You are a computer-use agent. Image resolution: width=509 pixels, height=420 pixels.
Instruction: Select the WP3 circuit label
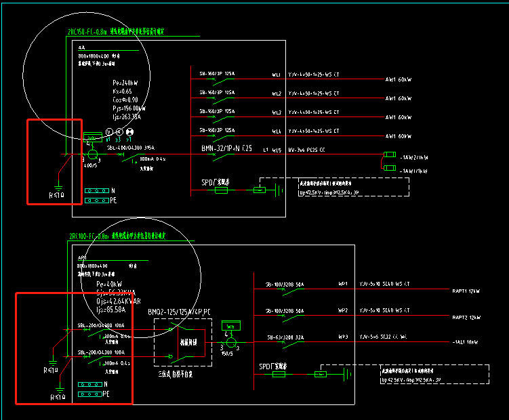[343, 337]
